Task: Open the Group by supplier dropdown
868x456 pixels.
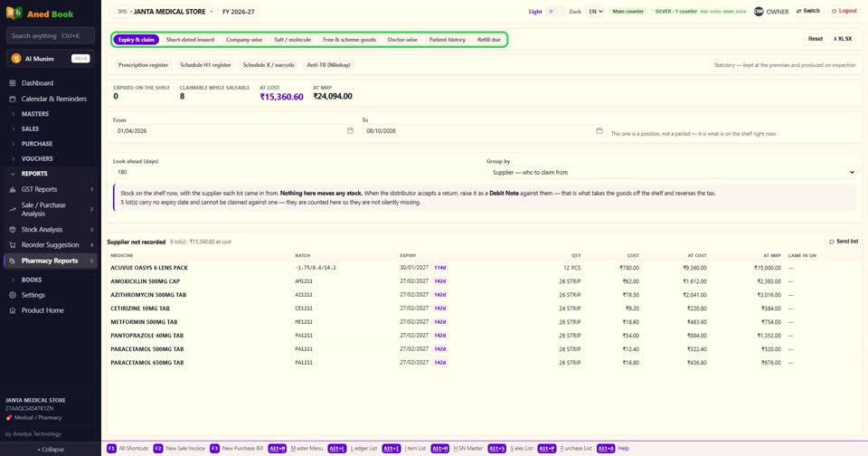Action: [673, 172]
